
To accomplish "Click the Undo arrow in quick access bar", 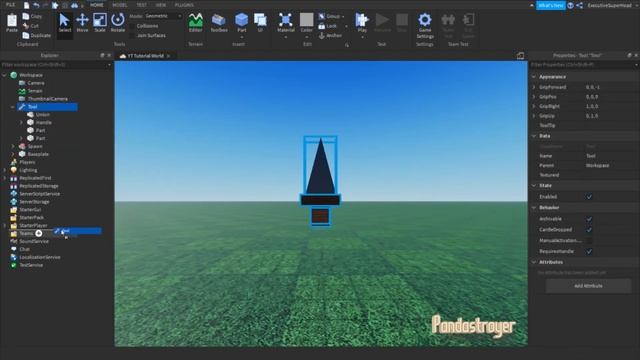I will (36, 5).
